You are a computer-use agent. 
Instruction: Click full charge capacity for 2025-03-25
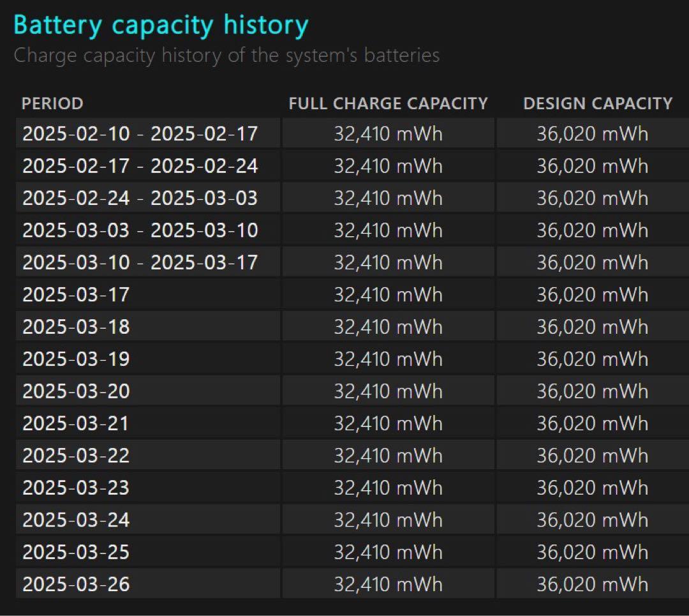[x=388, y=552]
